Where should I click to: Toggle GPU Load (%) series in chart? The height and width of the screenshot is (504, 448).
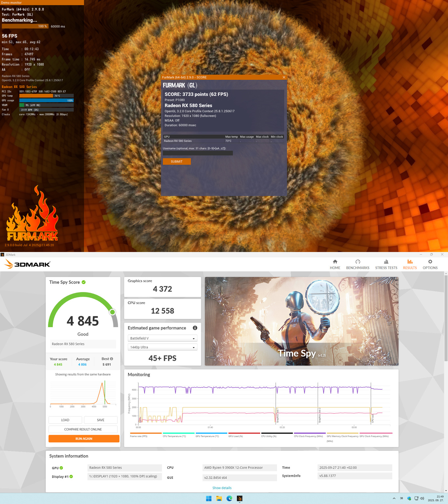[244, 435]
